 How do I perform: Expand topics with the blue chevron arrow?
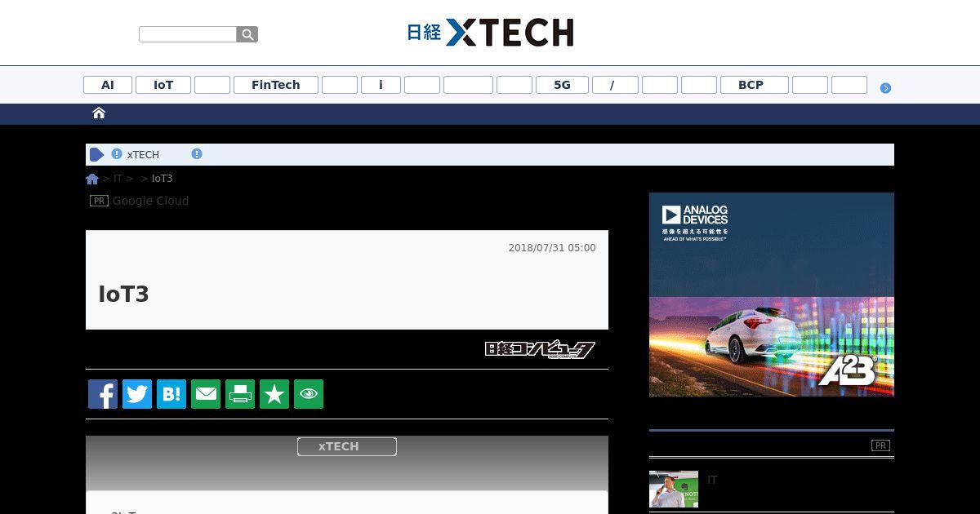coord(885,88)
